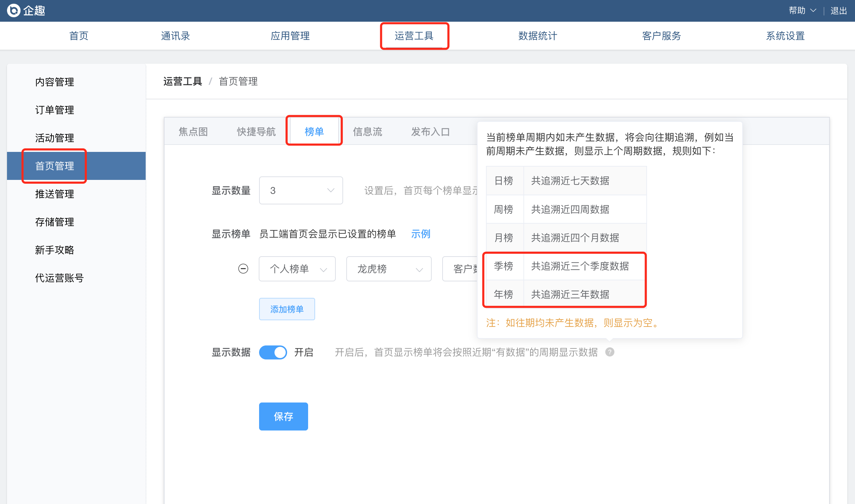Remove the ranking row with minus icon
The width and height of the screenshot is (855, 504).
tap(243, 269)
